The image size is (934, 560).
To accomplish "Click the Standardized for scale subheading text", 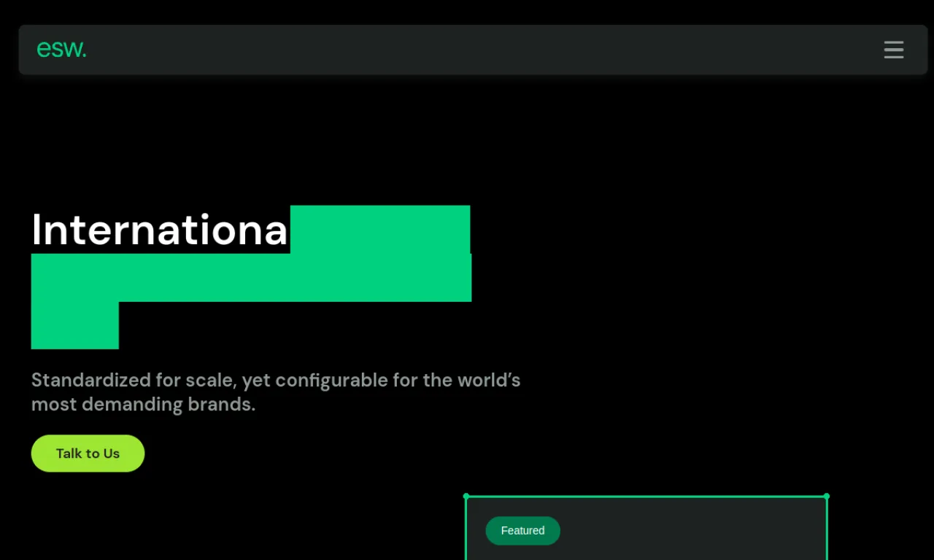I will [x=276, y=392].
